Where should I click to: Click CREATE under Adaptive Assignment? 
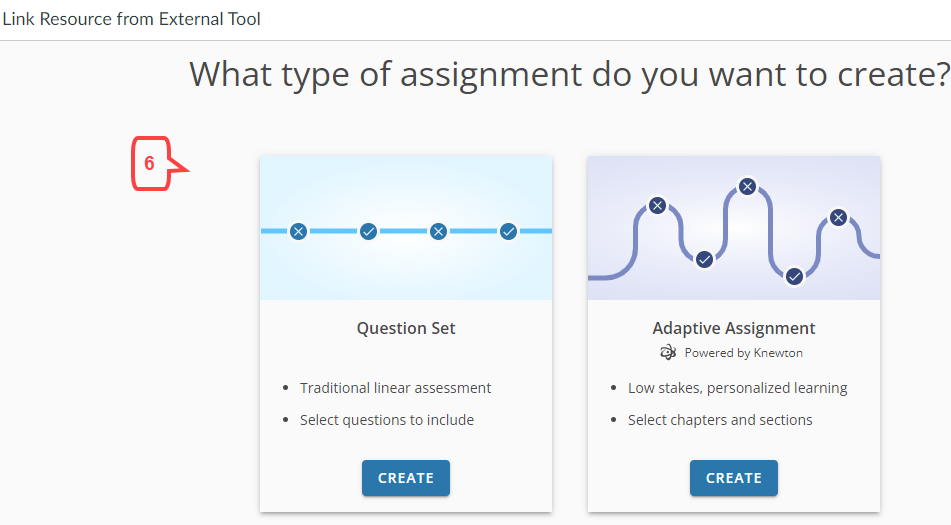pyautogui.click(x=733, y=478)
